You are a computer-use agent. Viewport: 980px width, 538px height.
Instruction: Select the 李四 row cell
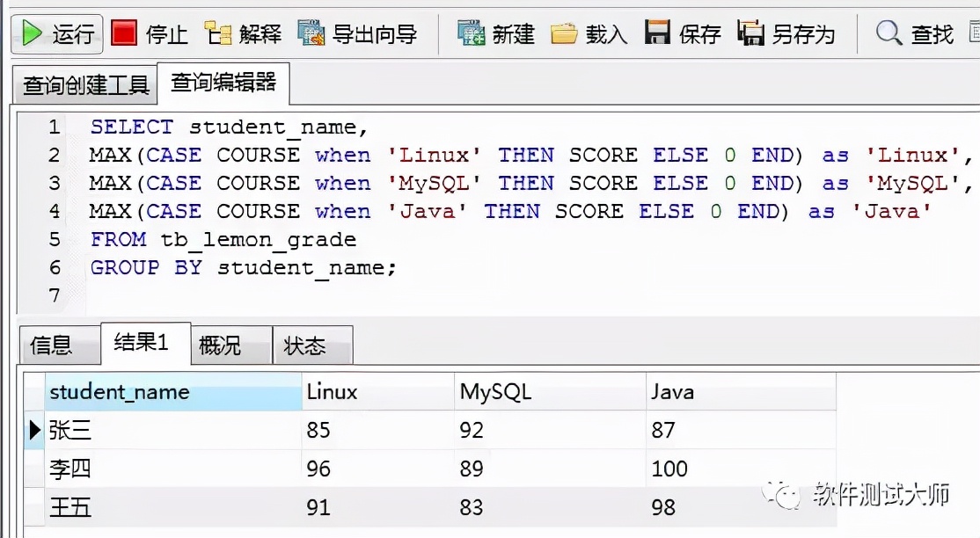click(x=71, y=469)
